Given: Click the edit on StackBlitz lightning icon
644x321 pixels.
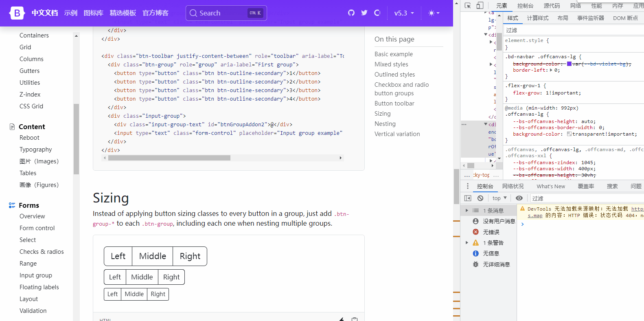Looking at the screenshot, I should (x=342, y=319).
